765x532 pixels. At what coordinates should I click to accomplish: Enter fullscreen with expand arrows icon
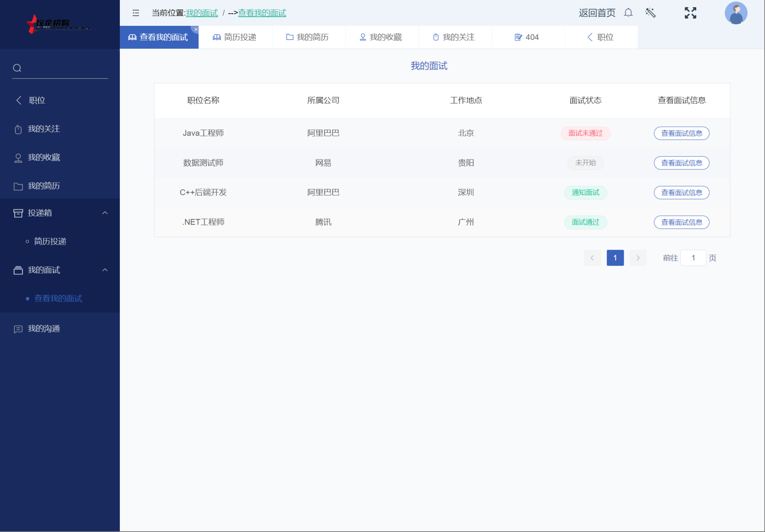click(x=690, y=13)
